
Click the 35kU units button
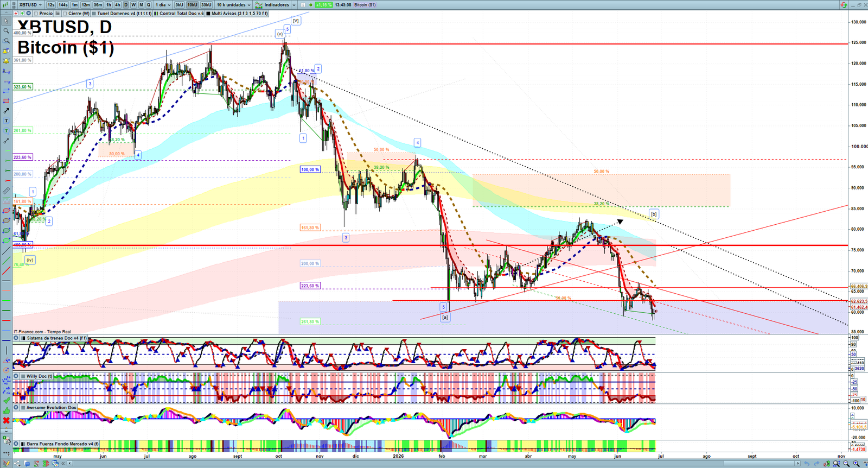(x=206, y=5)
